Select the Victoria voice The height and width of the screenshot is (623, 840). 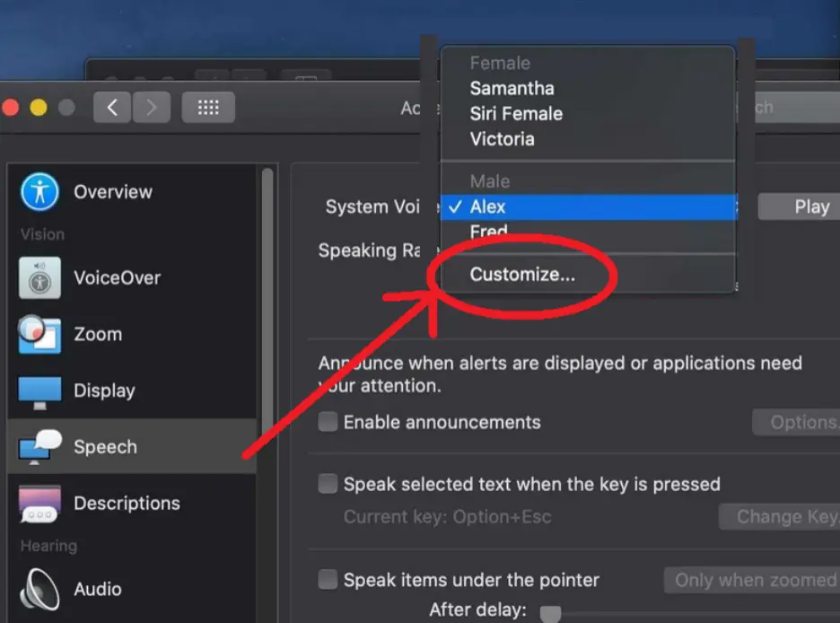588,139
